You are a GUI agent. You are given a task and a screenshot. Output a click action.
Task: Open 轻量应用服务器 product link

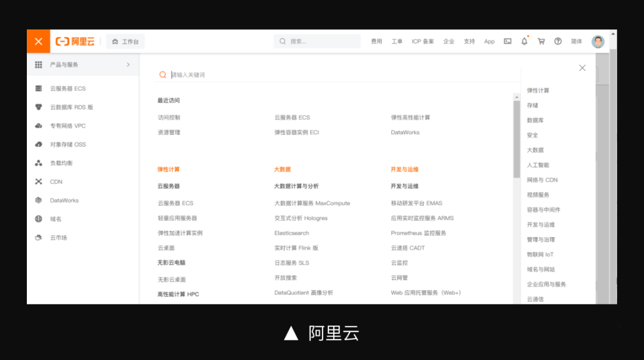coord(178,218)
